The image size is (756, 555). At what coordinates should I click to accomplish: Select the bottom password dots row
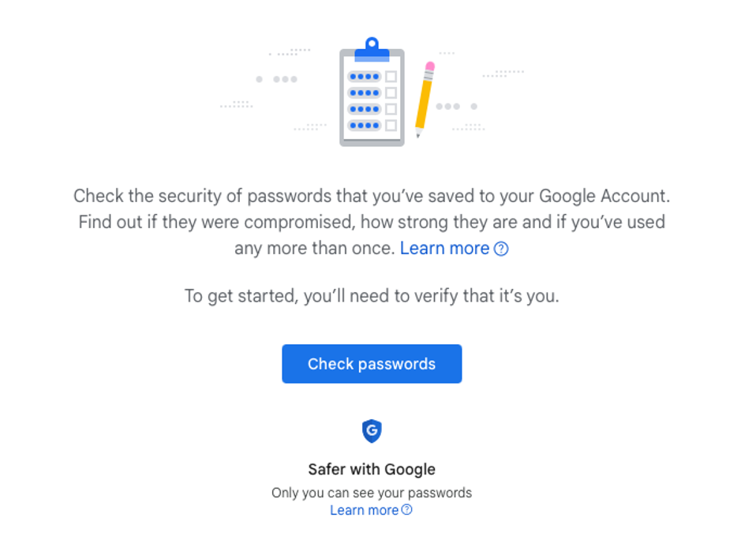(363, 125)
